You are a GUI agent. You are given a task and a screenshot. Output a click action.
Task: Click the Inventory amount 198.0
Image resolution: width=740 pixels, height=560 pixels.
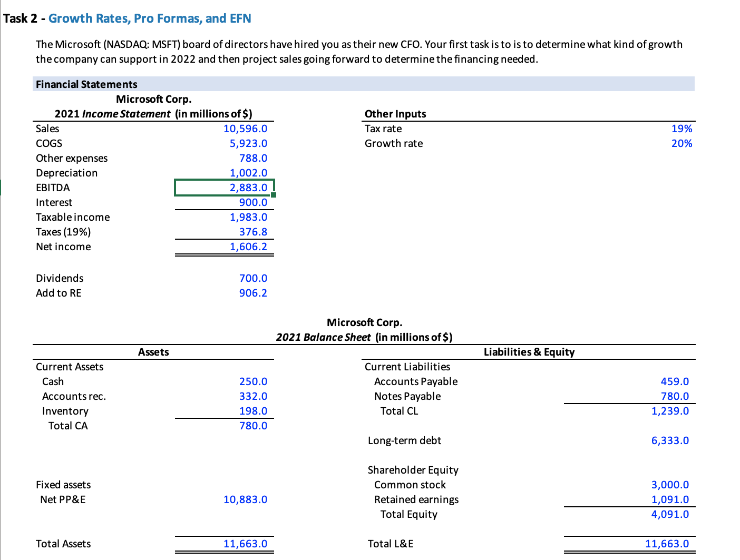coord(252,411)
